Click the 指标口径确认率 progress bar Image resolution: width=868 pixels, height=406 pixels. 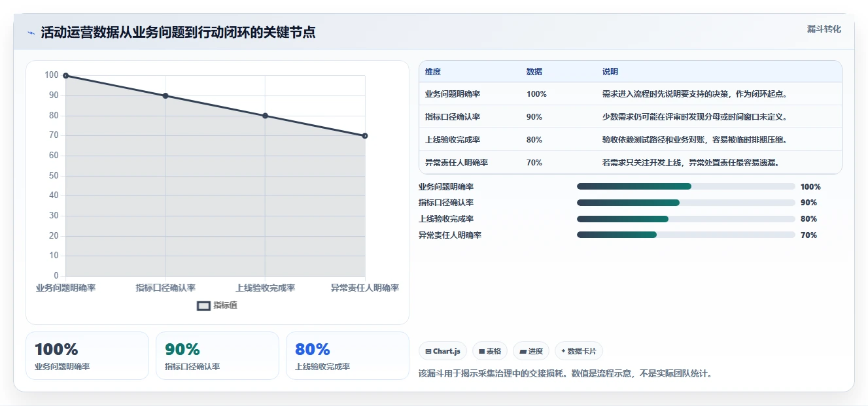pyautogui.click(x=686, y=203)
